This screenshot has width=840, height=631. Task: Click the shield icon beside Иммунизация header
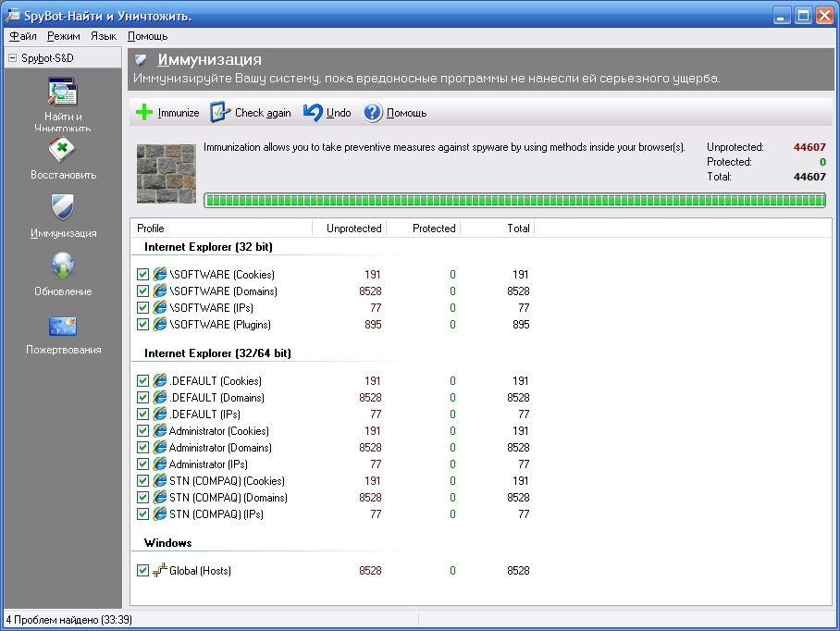(x=141, y=59)
